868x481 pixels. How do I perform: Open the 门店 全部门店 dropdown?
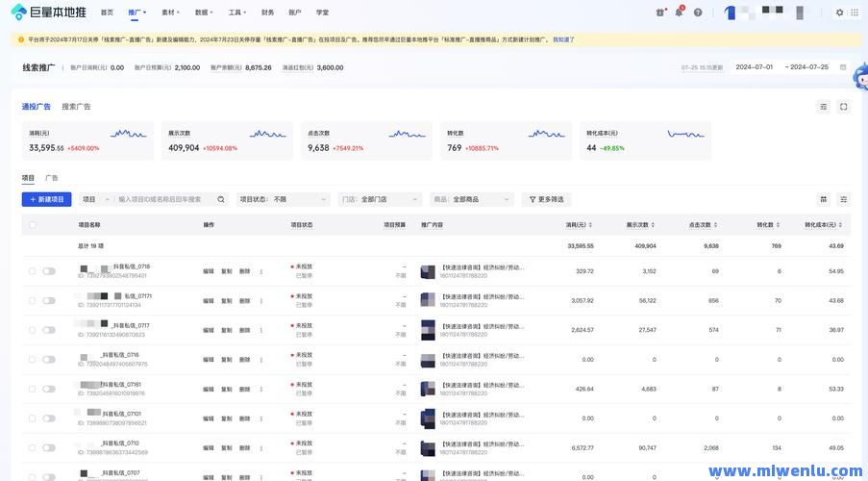tap(381, 199)
